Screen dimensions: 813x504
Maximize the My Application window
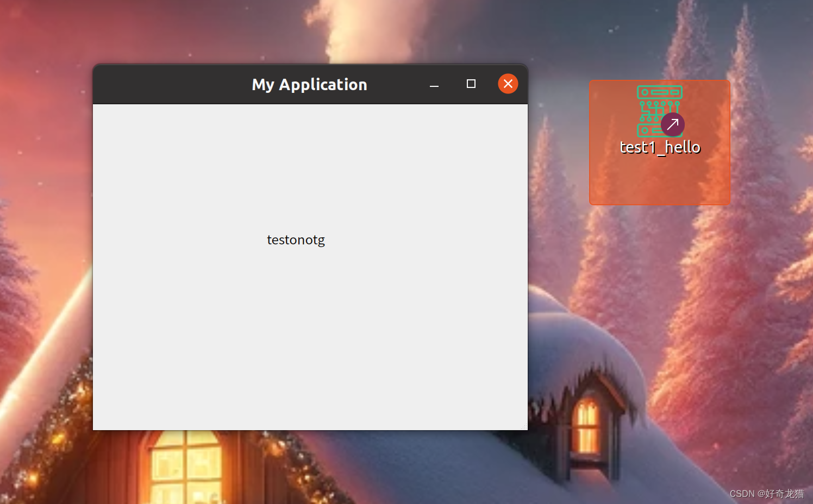pyautogui.click(x=471, y=84)
